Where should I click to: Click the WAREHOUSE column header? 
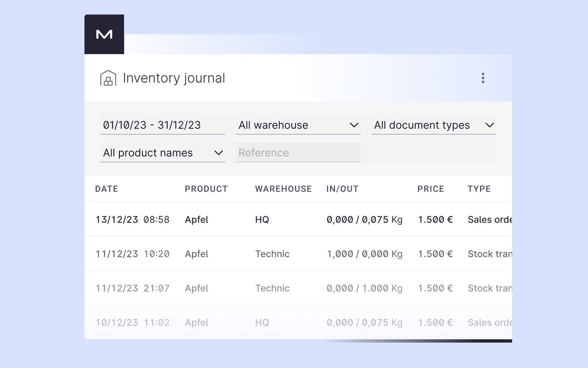[x=283, y=189]
